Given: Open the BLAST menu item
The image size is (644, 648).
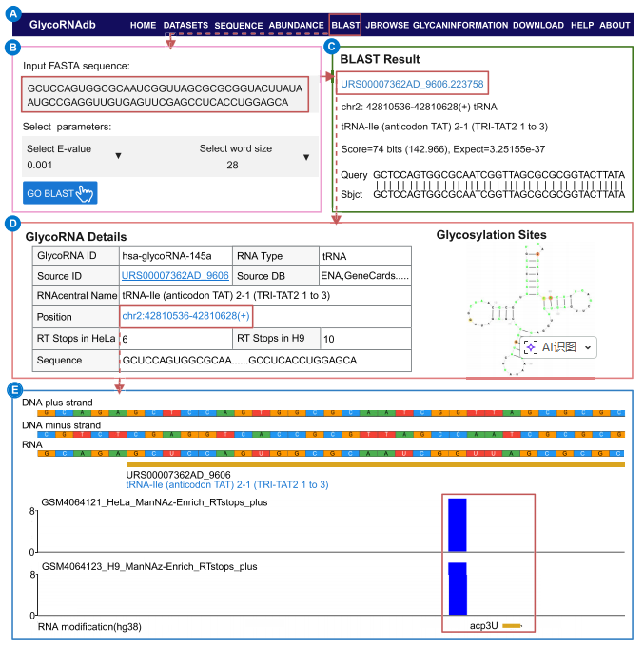Looking at the screenshot, I should [346, 24].
